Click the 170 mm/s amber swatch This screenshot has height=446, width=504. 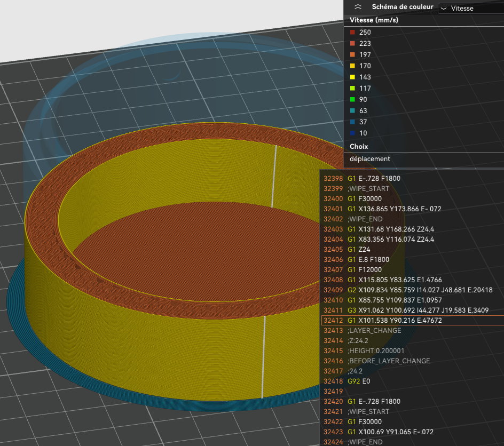[x=353, y=66]
